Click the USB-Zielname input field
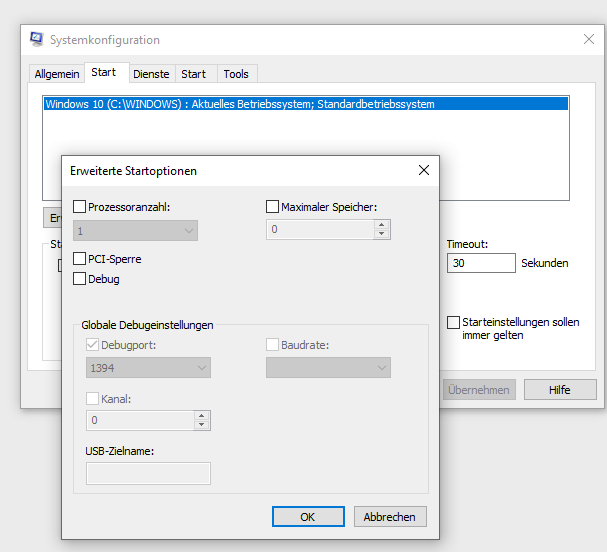607x552 pixels. coord(148,473)
